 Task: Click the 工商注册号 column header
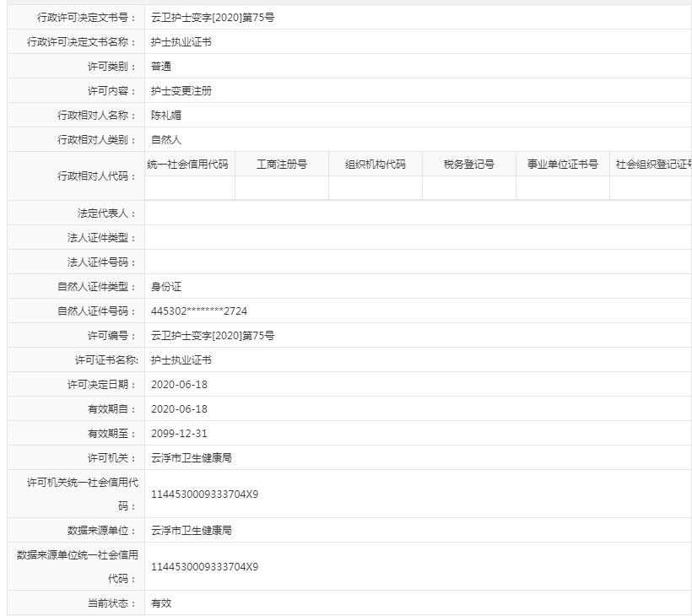(x=282, y=164)
